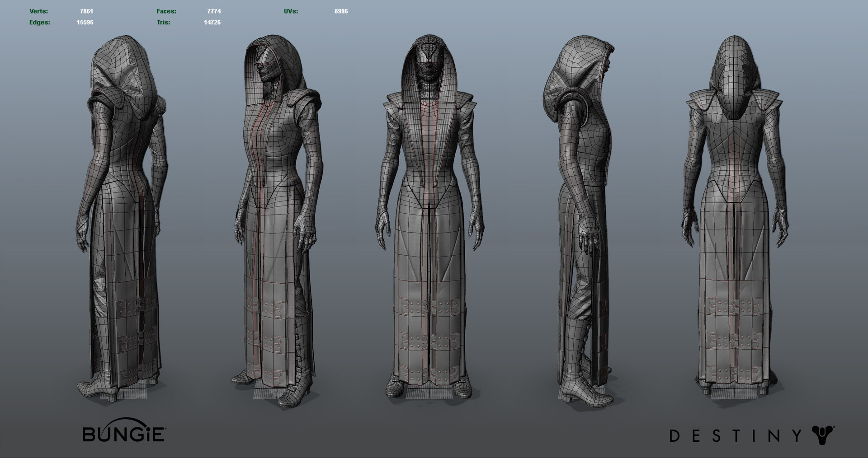Click the Faces value 7774
Viewport: 868px width, 458px height.
(x=214, y=11)
